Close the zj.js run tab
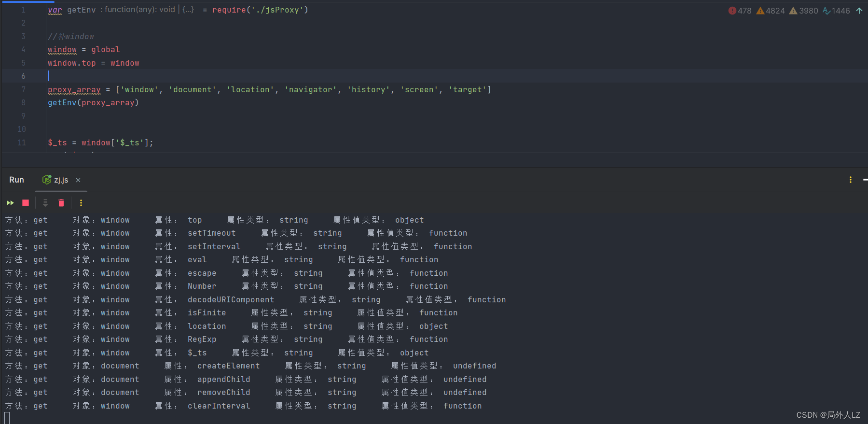The height and width of the screenshot is (424, 868). point(78,180)
